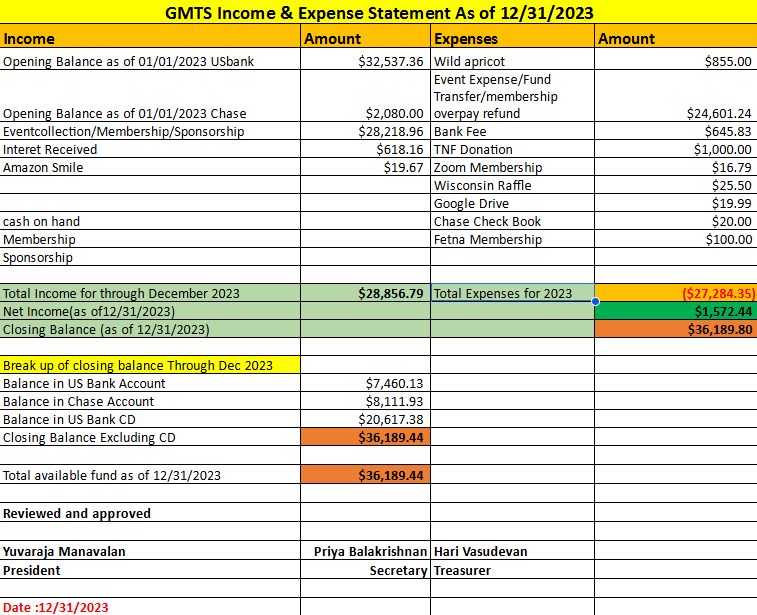
Task: Select the 'Wild apricot' expense cell
Action: tap(512, 61)
